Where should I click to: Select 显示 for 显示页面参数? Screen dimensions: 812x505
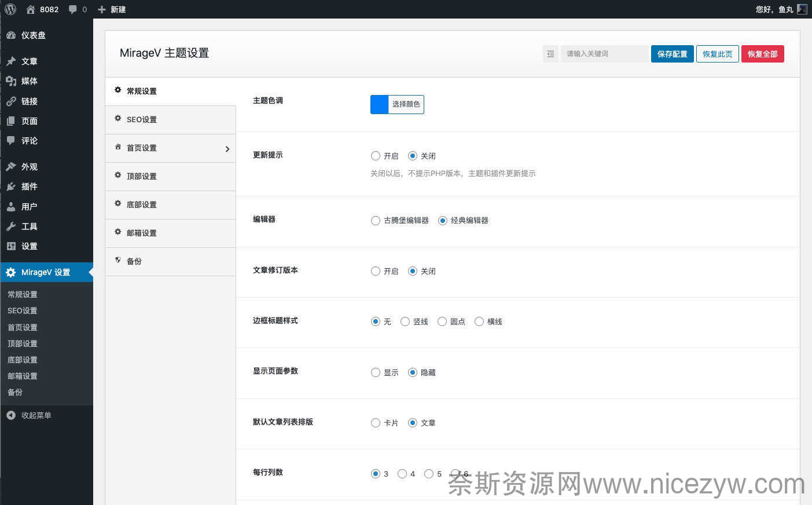pyautogui.click(x=375, y=372)
